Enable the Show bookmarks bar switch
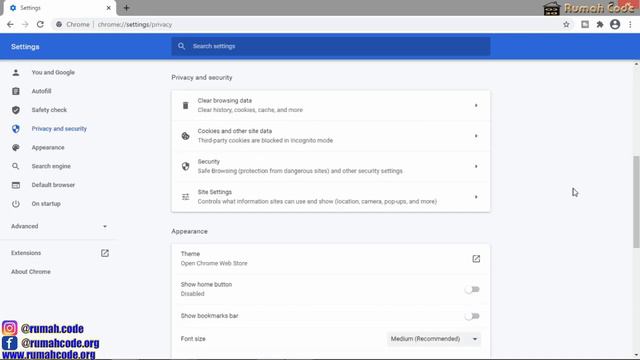 tap(472, 316)
